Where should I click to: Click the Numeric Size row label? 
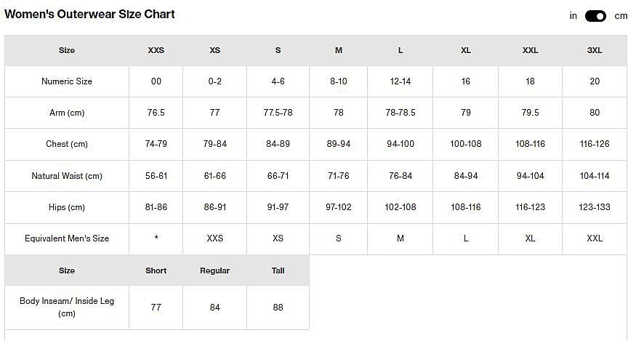tap(67, 81)
